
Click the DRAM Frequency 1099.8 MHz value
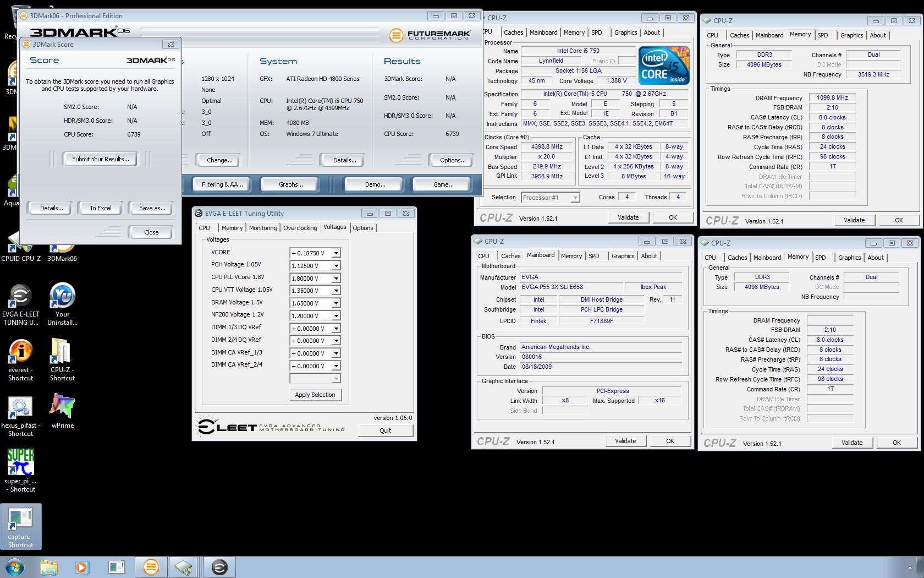[832, 97]
